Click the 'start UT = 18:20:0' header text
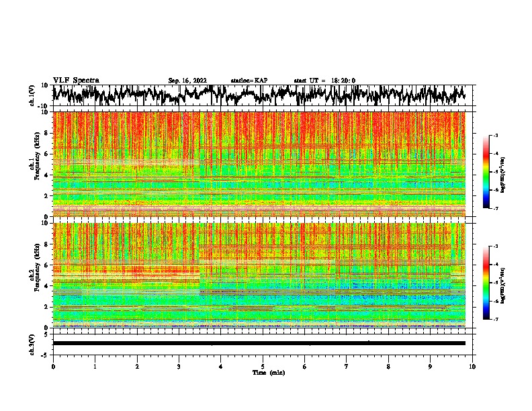Image resolution: width=532 pixels, height=411 pixels. (x=324, y=81)
